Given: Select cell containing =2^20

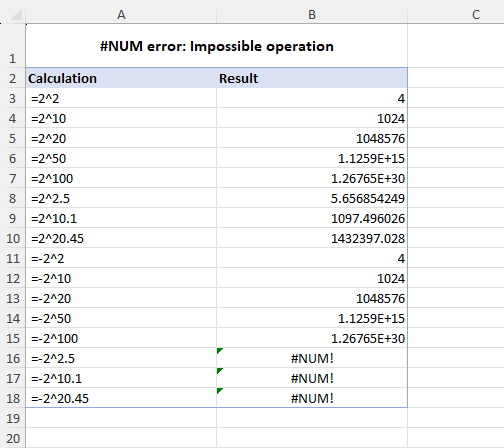Looking at the screenshot, I should 121,138.
